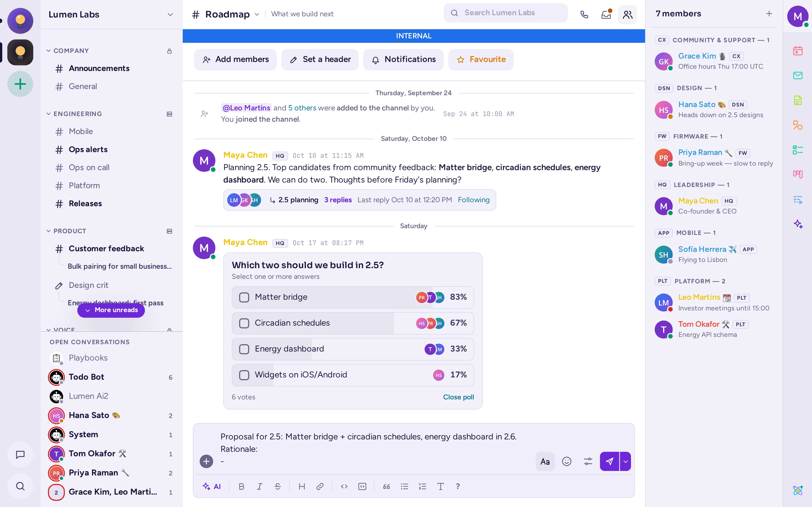Start a call with the phone icon
The image size is (812, 507).
(584, 14)
